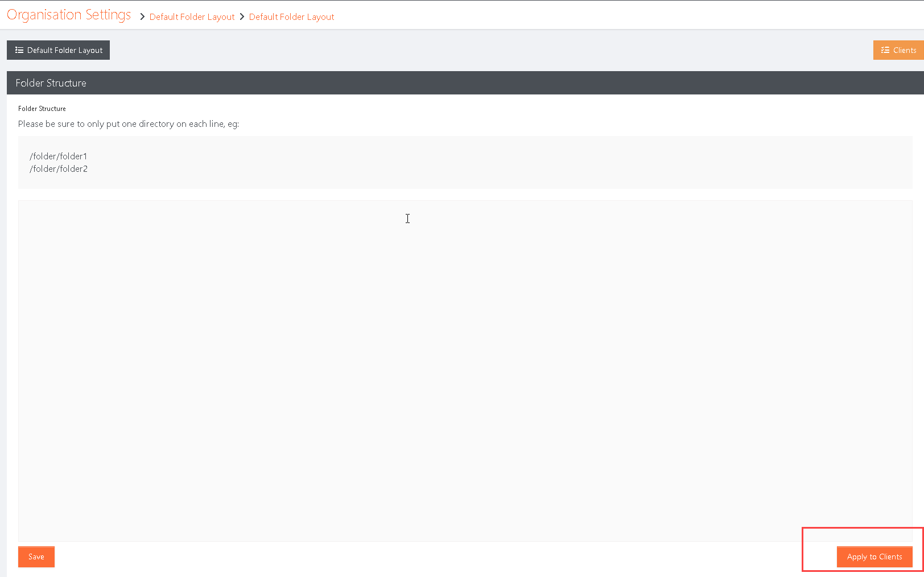Save the folder structure
This screenshot has width=924, height=577.
36,557
